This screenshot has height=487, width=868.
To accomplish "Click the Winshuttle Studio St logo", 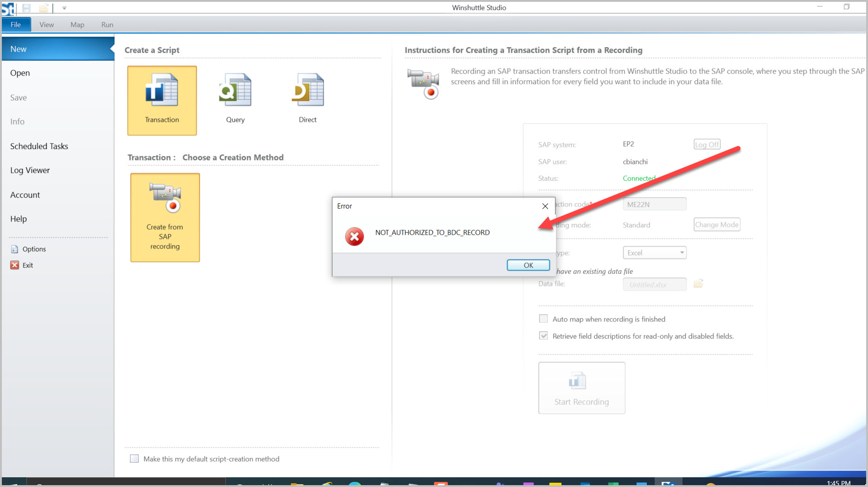I will (x=8, y=8).
